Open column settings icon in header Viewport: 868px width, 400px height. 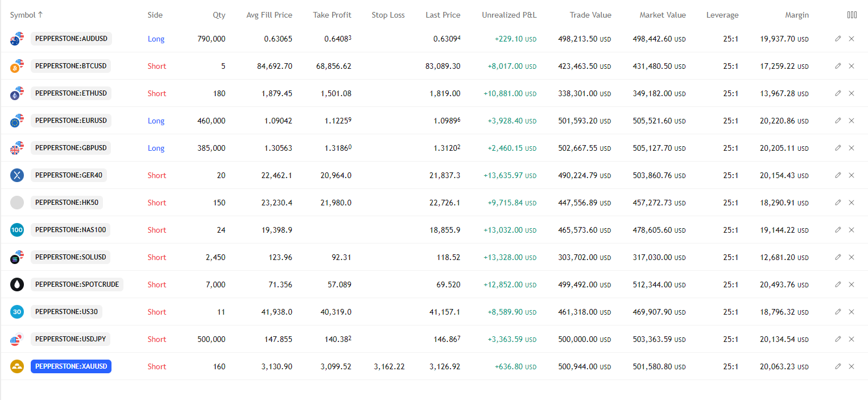point(852,15)
